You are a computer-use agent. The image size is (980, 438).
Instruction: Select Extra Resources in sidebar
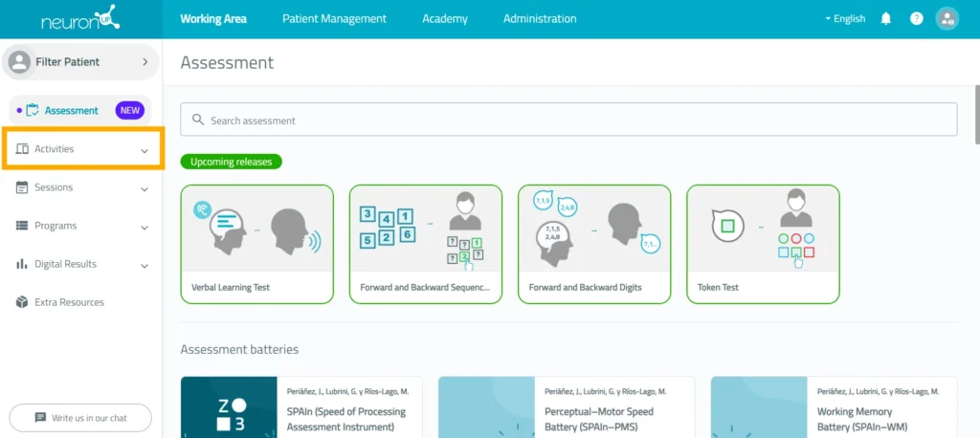click(69, 302)
